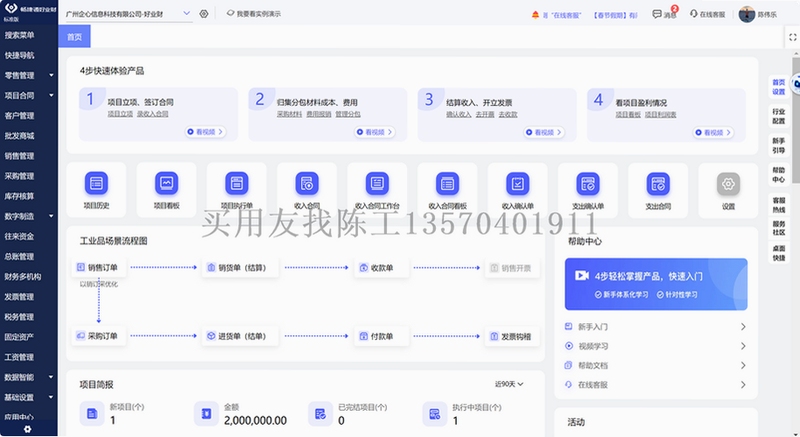Expand the 新手入门 help row
The height and width of the screenshot is (437, 800).
tap(656, 327)
